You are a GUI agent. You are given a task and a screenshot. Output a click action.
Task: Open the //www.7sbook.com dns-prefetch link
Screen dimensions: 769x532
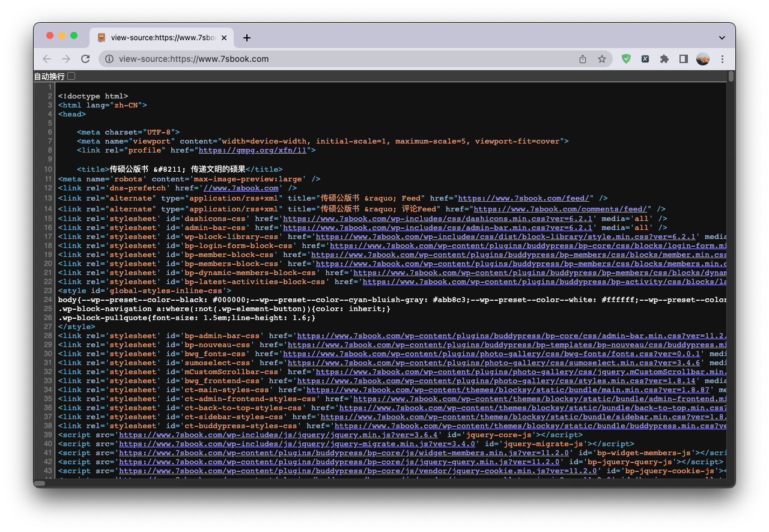point(241,188)
